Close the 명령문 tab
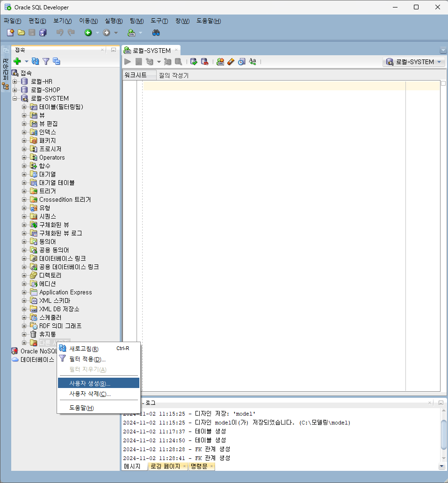448x483 pixels. click(x=212, y=466)
